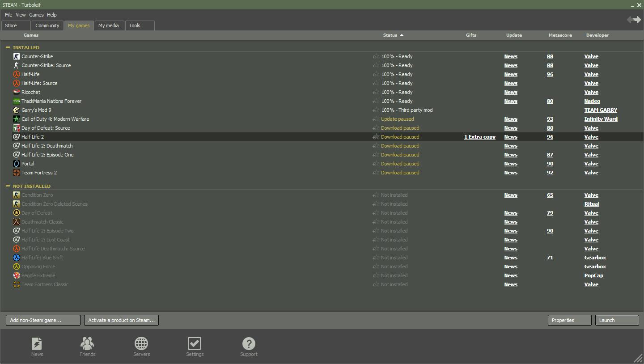Click Add non-Steam game button
This screenshot has width=644, height=364.
43,320
